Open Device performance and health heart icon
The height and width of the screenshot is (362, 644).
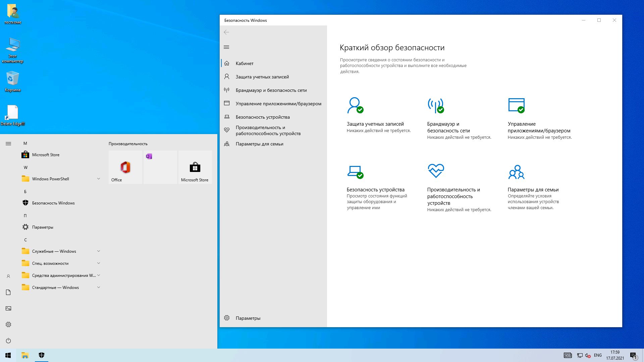pyautogui.click(x=436, y=171)
